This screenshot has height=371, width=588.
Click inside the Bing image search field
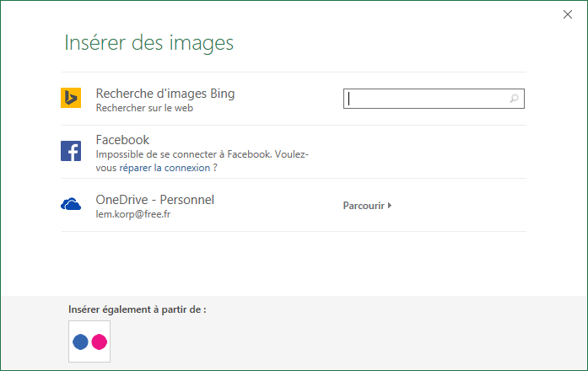[426, 99]
